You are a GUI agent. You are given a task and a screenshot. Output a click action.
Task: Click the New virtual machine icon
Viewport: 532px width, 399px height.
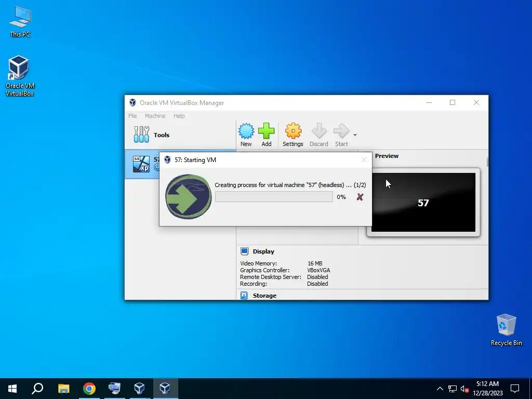tap(246, 135)
